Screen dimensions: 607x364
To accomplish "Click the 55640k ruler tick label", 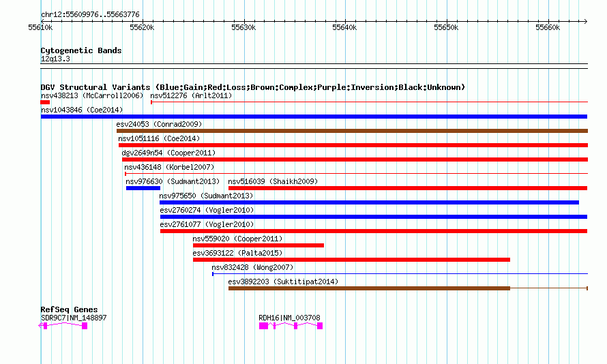I will pos(344,27).
